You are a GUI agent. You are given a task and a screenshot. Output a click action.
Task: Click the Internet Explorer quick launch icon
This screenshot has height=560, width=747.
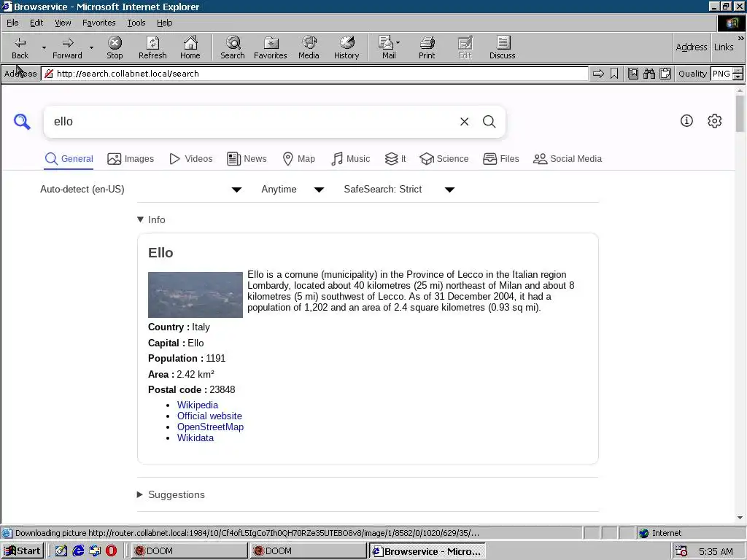78,551
